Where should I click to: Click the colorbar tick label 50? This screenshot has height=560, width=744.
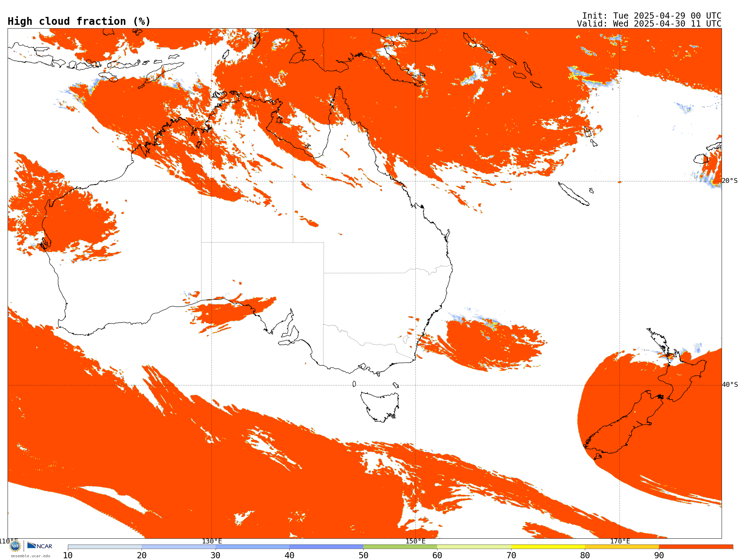pos(363,556)
